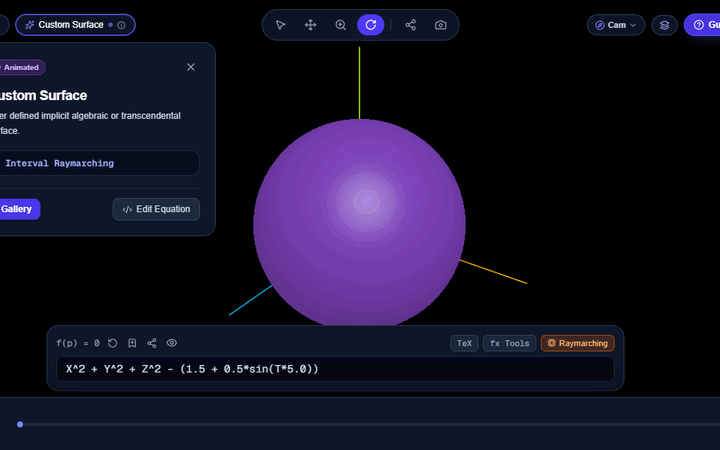Bookmark the equation
This screenshot has width=720, height=450.
point(132,343)
